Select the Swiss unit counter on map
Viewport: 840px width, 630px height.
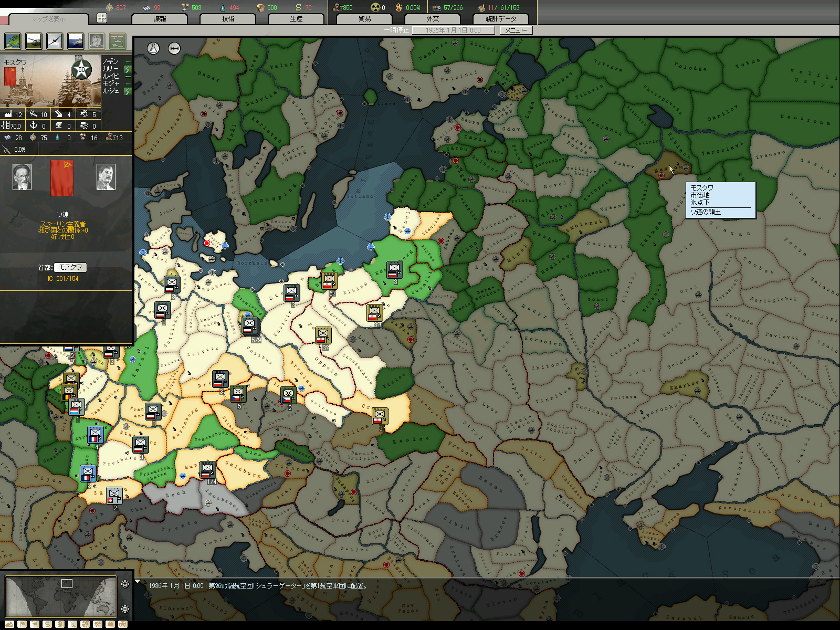click(114, 496)
